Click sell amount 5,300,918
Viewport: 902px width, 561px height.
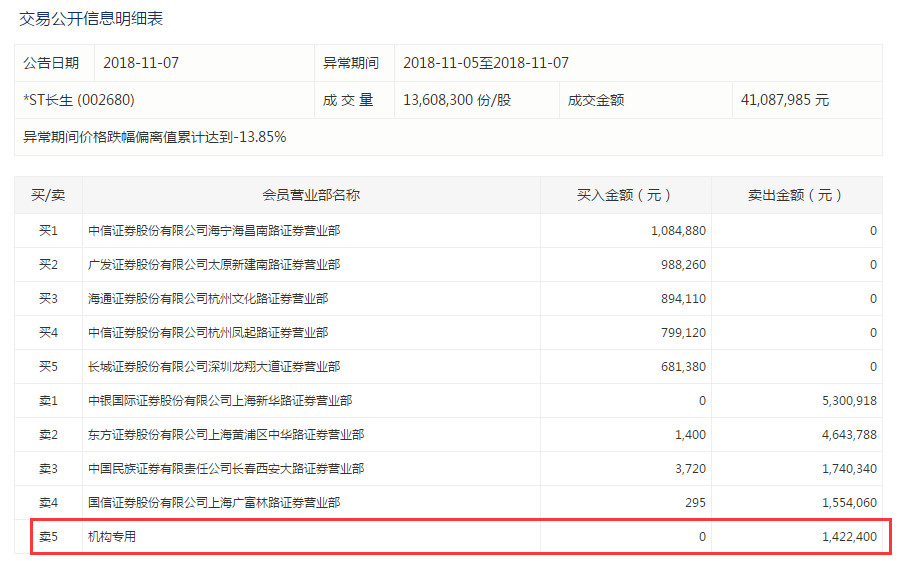point(849,400)
